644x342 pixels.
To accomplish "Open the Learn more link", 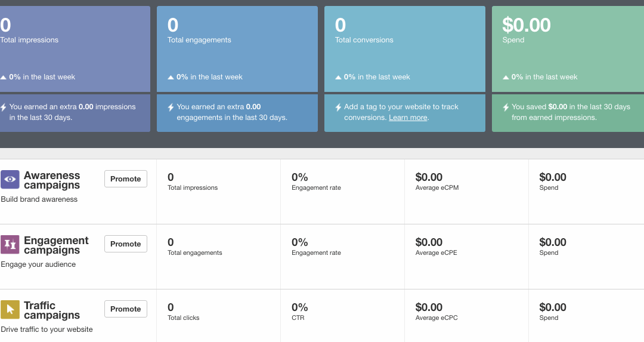I will click(x=408, y=118).
